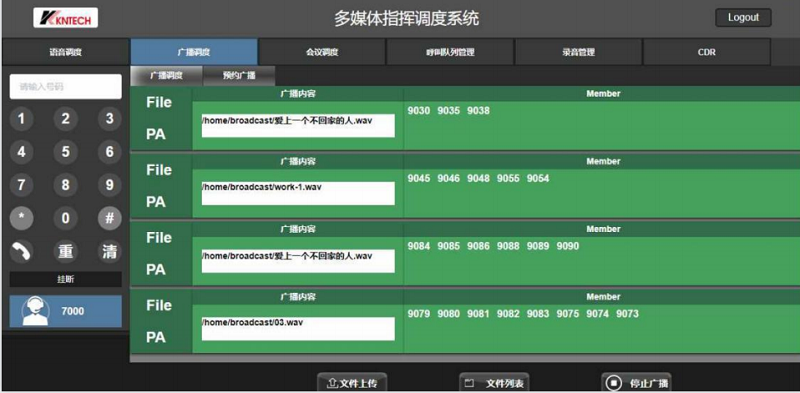Edit broadcast file path for 9030 group

pos(298,126)
